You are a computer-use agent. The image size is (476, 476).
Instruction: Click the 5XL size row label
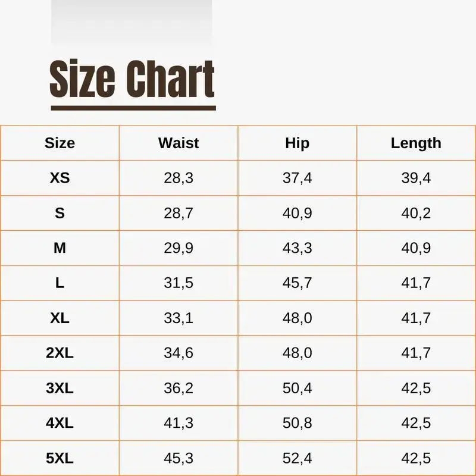pyautogui.click(x=59, y=459)
